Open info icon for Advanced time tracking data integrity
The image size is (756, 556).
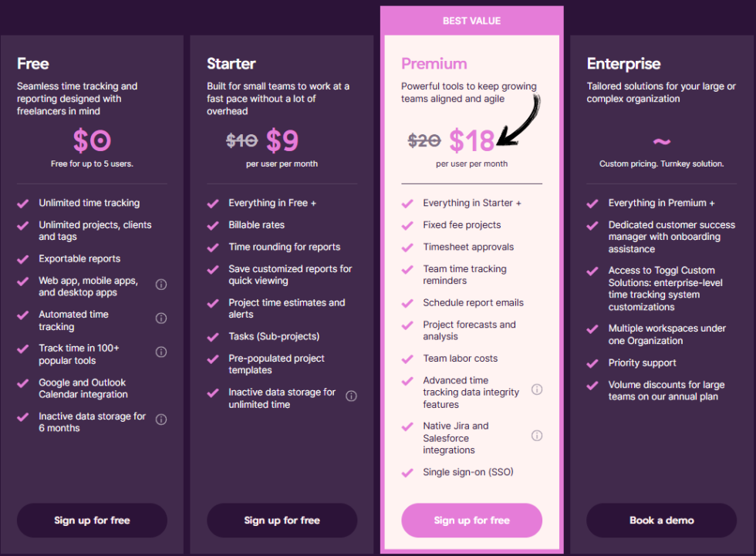pyautogui.click(x=537, y=389)
